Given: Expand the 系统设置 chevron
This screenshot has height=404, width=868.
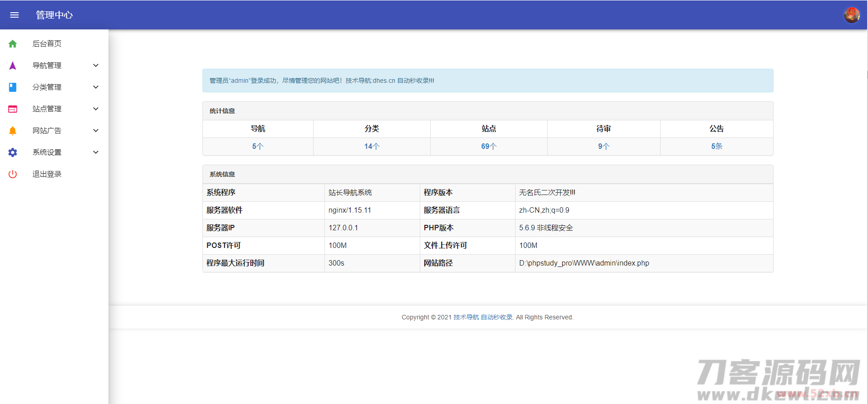Looking at the screenshot, I should pyautogui.click(x=96, y=152).
